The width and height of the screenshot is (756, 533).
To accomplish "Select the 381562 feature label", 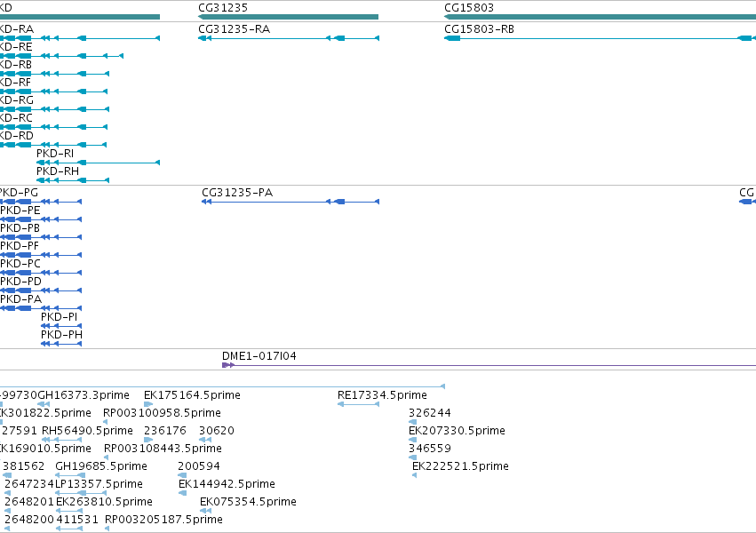I will pyautogui.click(x=23, y=466).
